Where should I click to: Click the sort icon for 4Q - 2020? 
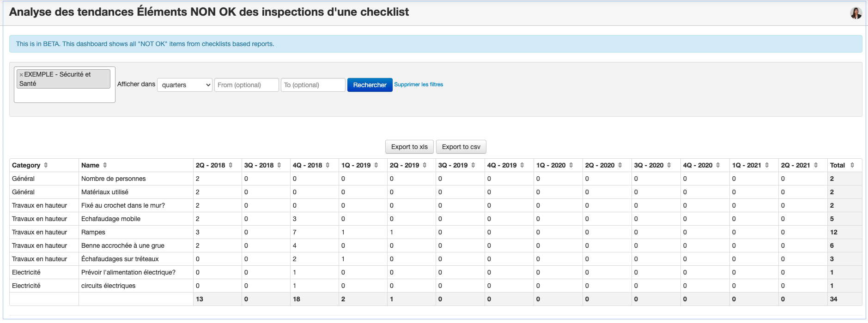(718, 165)
